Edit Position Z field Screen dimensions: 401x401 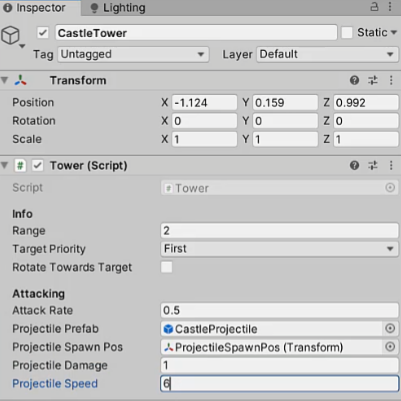[x=366, y=103]
